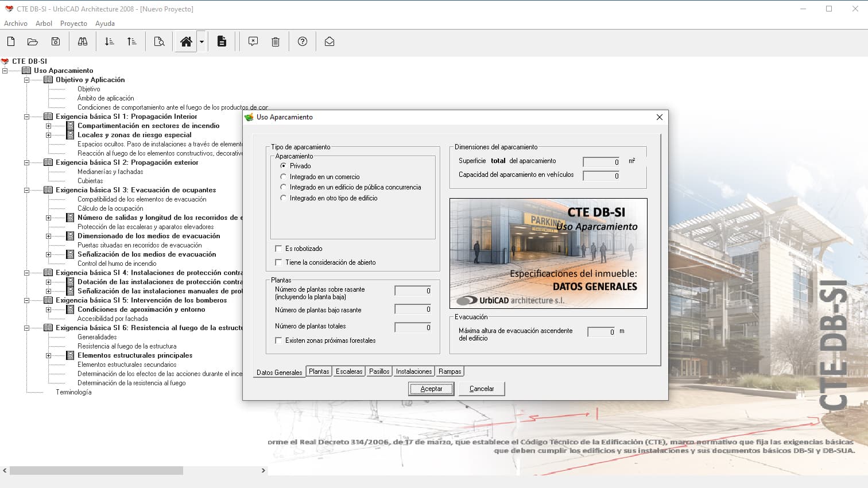Expand Compartimentación en sectores de incendio
The image size is (868, 488).
coord(48,126)
